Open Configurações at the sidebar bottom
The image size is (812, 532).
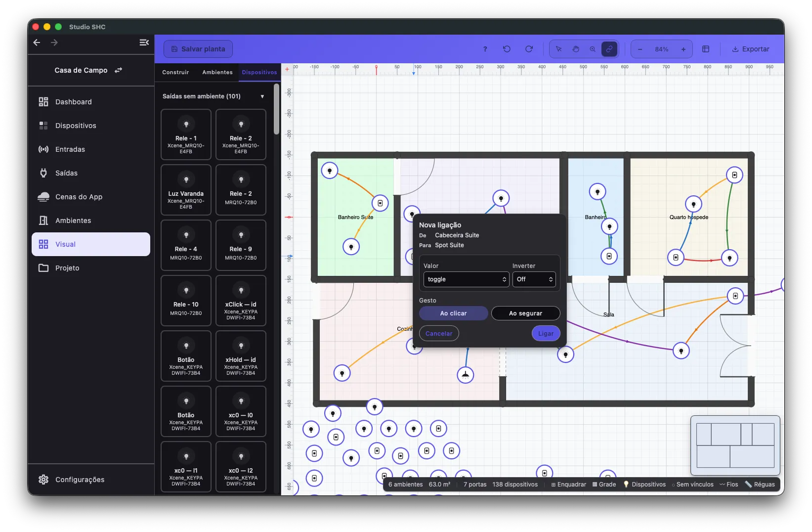91,480
